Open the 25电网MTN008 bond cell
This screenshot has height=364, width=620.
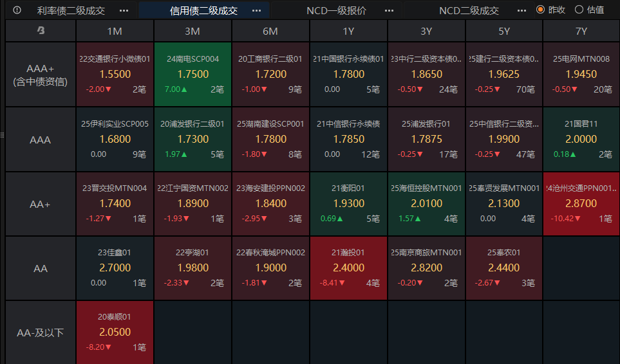[581, 75]
